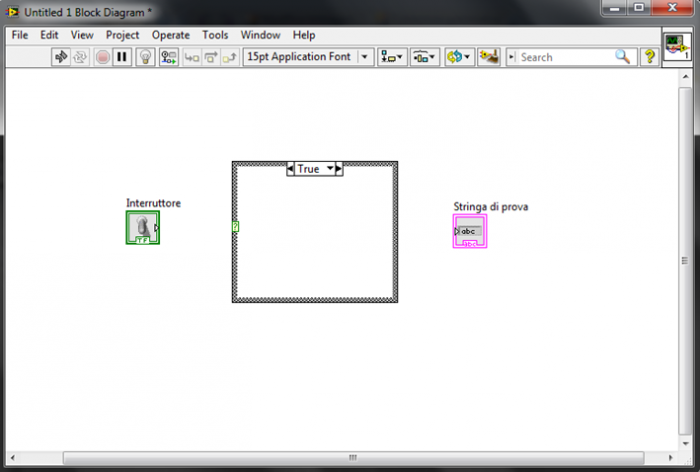Expand the True case selector list
The height and width of the screenshot is (472, 700).
click(327, 169)
